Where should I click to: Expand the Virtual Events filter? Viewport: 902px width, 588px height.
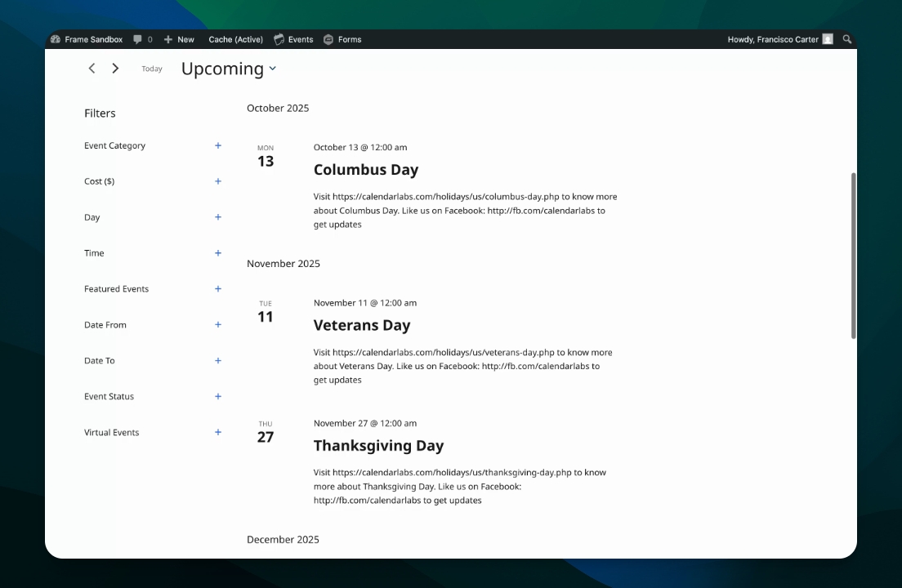(x=218, y=432)
